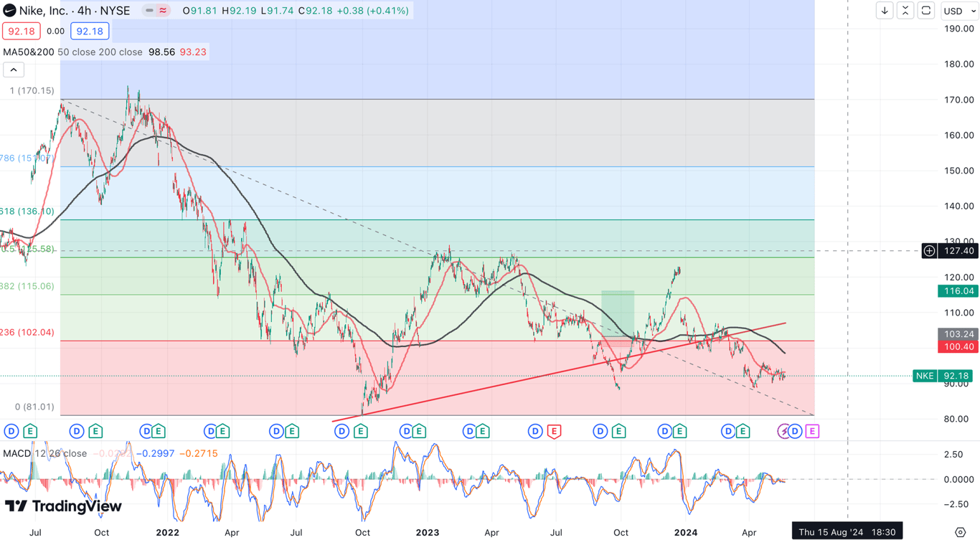Screen dimensions: 980x540
Task: Select the (115.06) Fibonacci level label
Action: [x=27, y=286]
